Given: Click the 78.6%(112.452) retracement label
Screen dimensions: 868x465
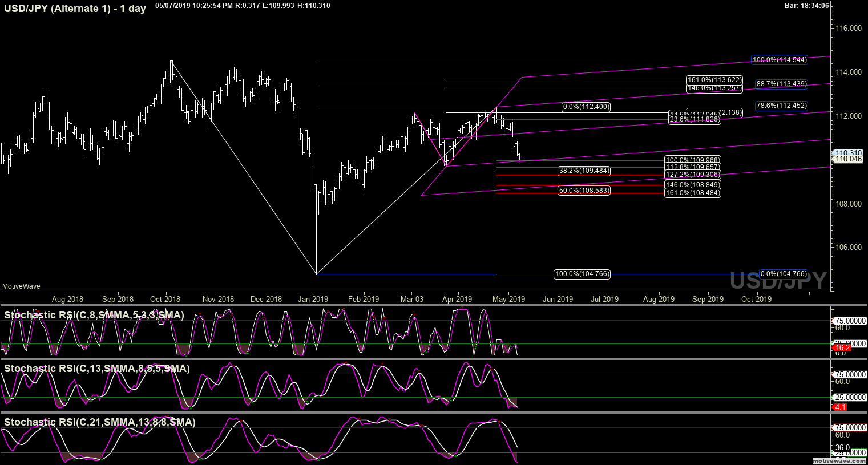Looking at the screenshot, I should tap(781, 106).
